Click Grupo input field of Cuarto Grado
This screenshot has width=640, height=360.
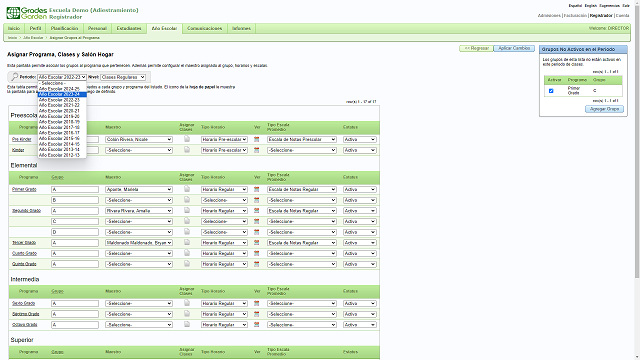(75, 253)
